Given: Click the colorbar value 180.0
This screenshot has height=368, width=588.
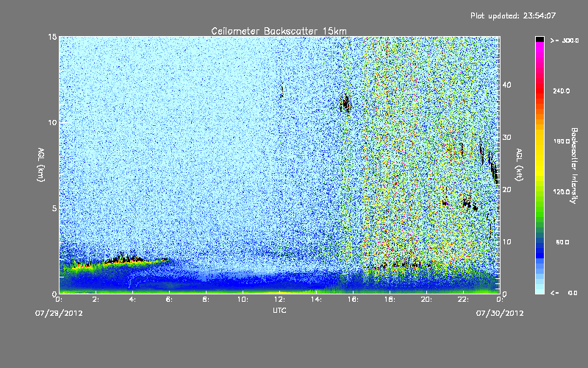Looking at the screenshot, I should [x=562, y=141].
